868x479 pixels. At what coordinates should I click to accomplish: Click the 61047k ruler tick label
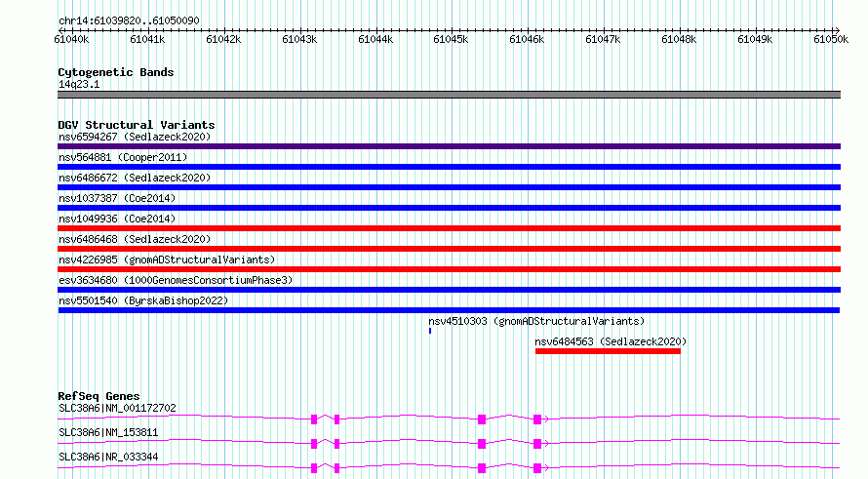point(603,39)
